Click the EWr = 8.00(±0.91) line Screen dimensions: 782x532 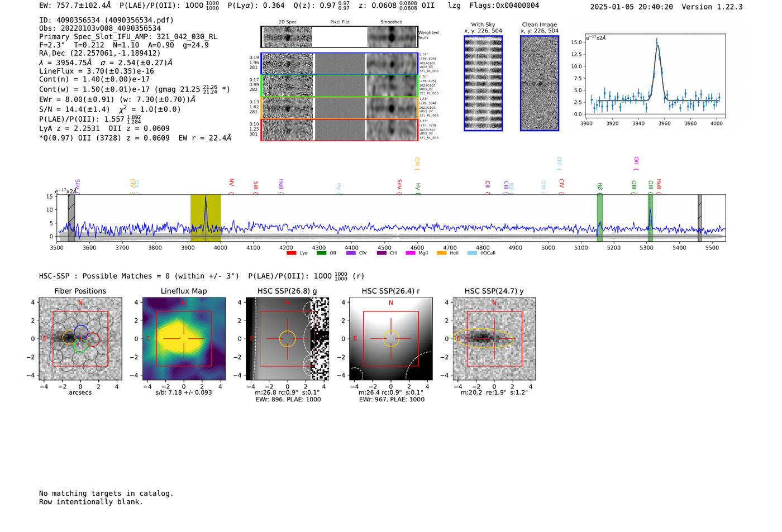point(117,99)
